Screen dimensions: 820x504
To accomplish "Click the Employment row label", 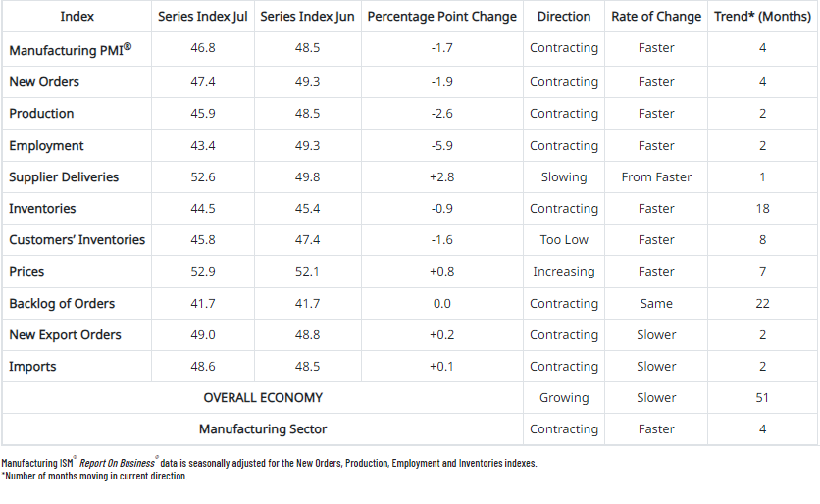I will click(x=46, y=146).
